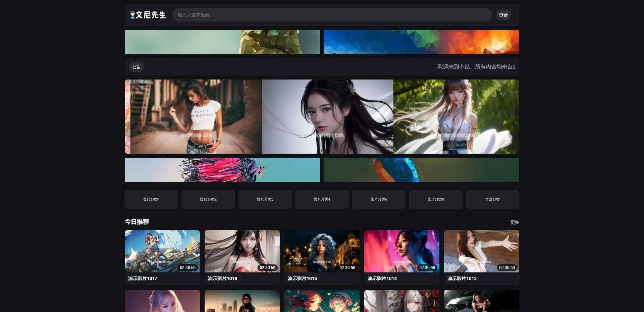This screenshot has width=644, height=312.
Task: Open the blue-orange polygon top banner
Action: 421,42
